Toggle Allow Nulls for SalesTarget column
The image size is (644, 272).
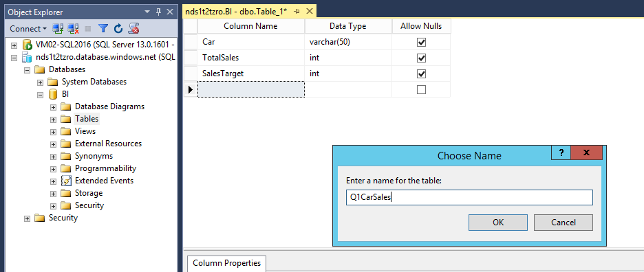(421, 74)
